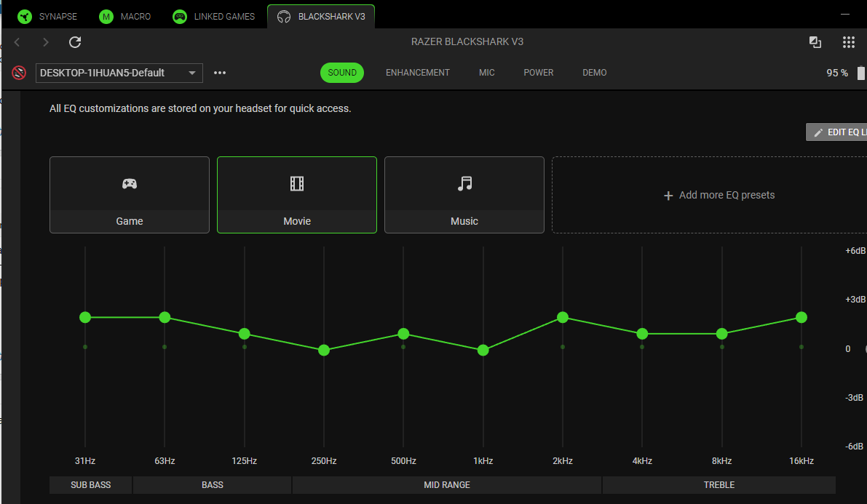Click Add more EQ presets

pyautogui.click(x=718, y=195)
